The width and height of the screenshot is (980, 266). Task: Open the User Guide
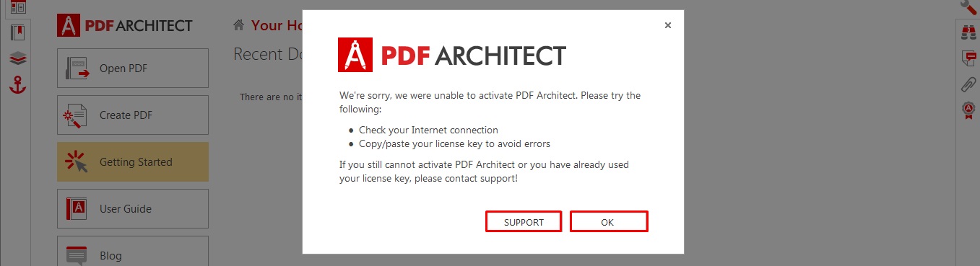click(133, 209)
